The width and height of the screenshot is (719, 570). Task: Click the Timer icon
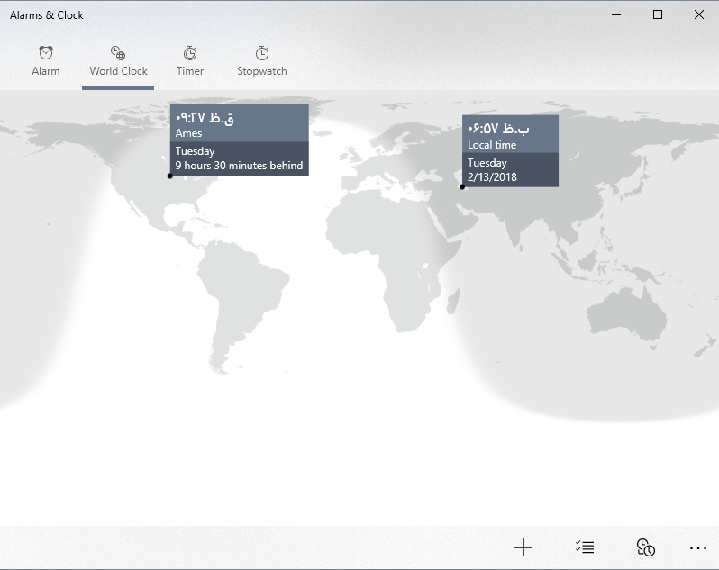[190, 53]
